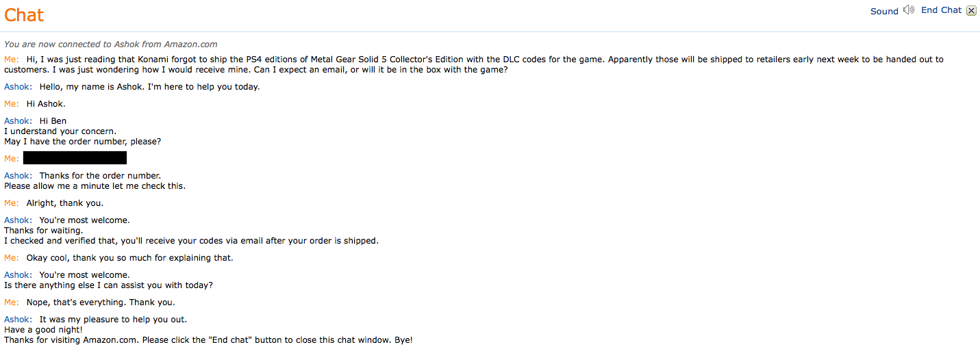980x349 pixels.
Task: Click the speaker sound icon
Action: pos(909,10)
